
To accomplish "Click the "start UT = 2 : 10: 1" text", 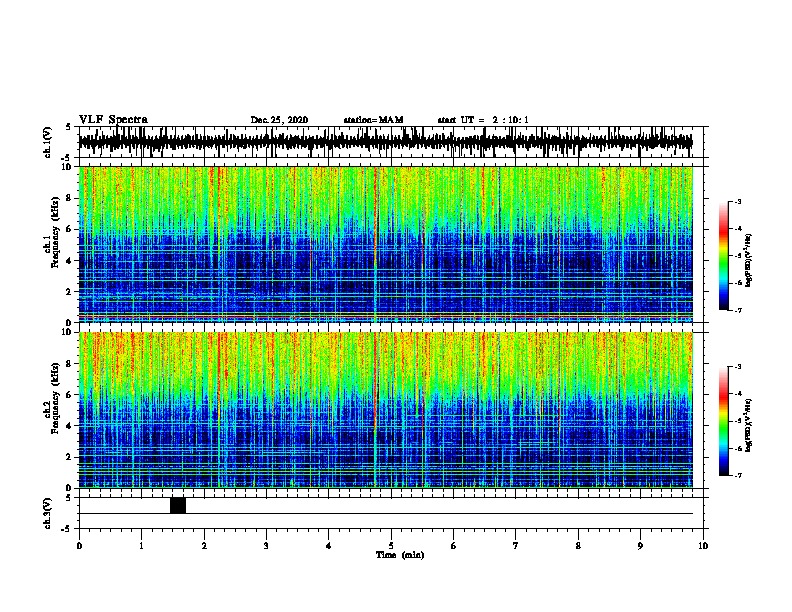I will [x=483, y=120].
